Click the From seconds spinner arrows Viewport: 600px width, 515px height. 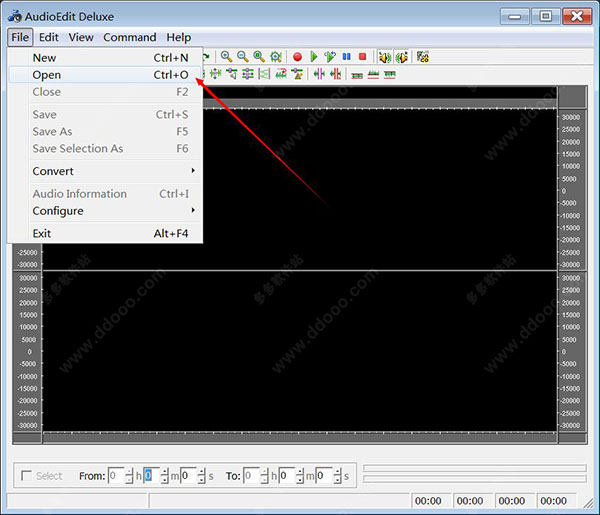(x=202, y=476)
